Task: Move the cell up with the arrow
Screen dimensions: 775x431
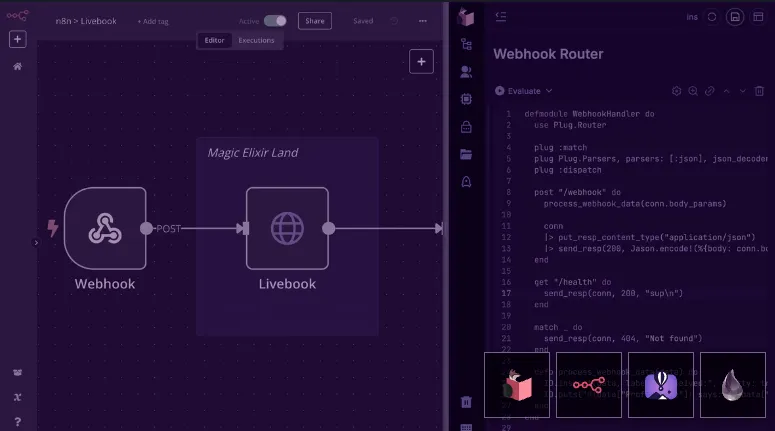Action: (726, 91)
